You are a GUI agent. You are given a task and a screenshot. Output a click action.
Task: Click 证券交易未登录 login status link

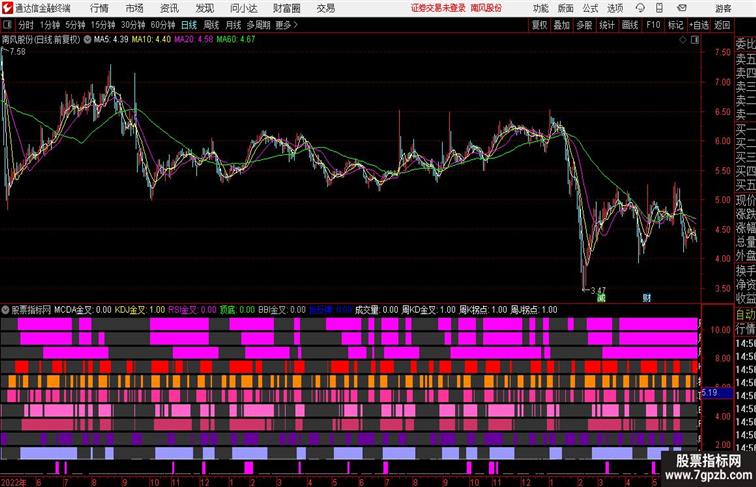coord(438,8)
